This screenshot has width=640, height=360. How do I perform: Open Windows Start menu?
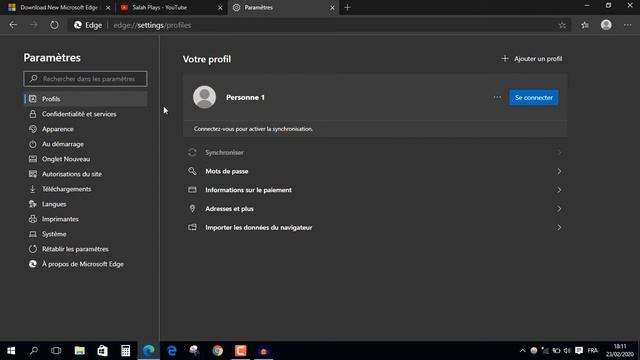pos(11,351)
